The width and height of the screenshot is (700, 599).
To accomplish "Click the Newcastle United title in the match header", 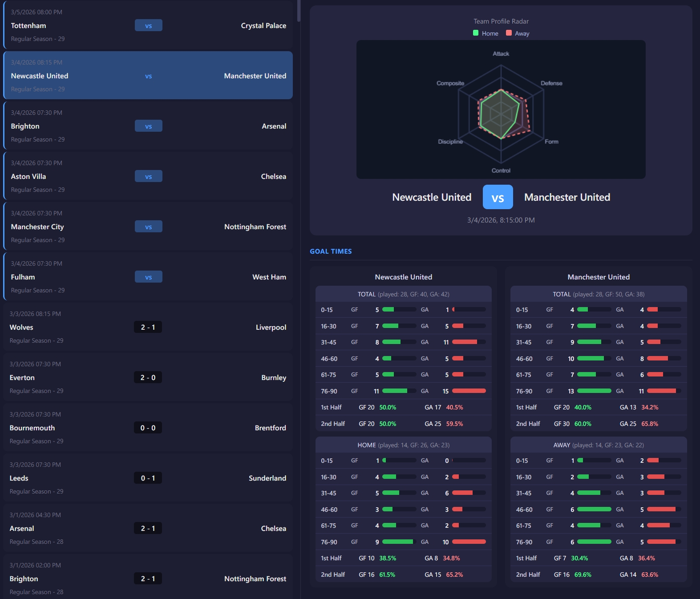I will click(x=432, y=197).
